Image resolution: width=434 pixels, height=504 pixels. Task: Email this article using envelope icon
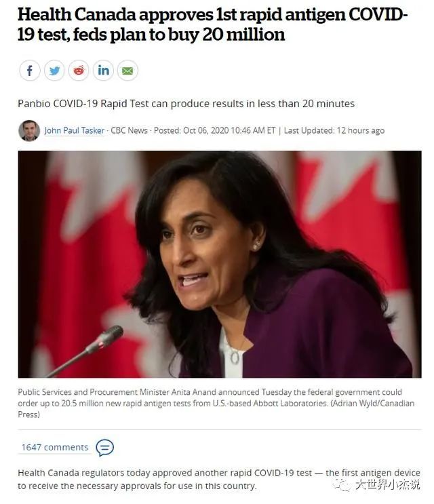[127, 71]
